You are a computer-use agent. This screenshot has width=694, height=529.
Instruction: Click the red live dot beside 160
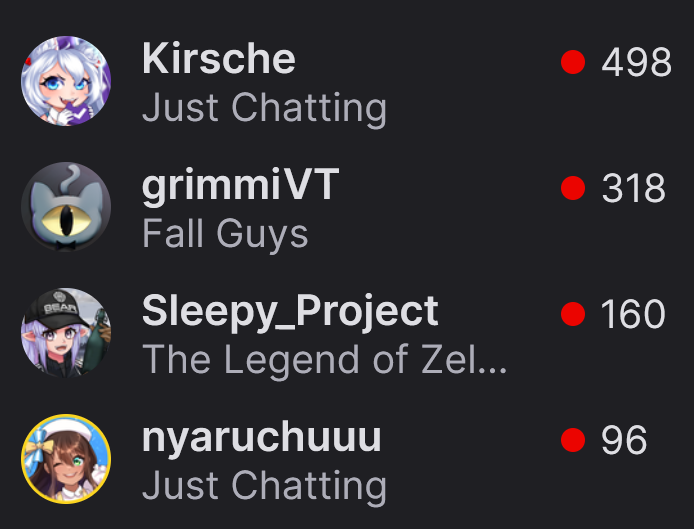click(x=573, y=314)
